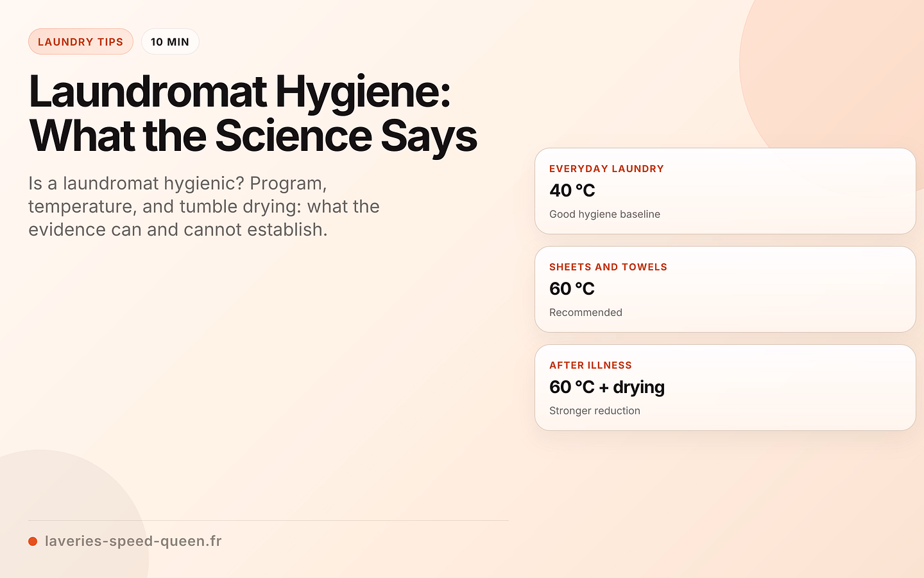
Task: Click the '60 °C + drying' value
Action: pyautogui.click(x=607, y=387)
